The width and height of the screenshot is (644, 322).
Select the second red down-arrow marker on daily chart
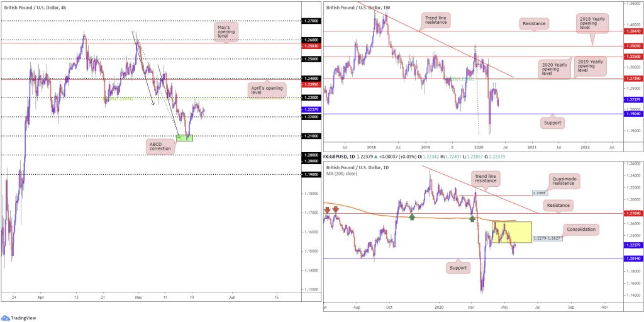336,210
